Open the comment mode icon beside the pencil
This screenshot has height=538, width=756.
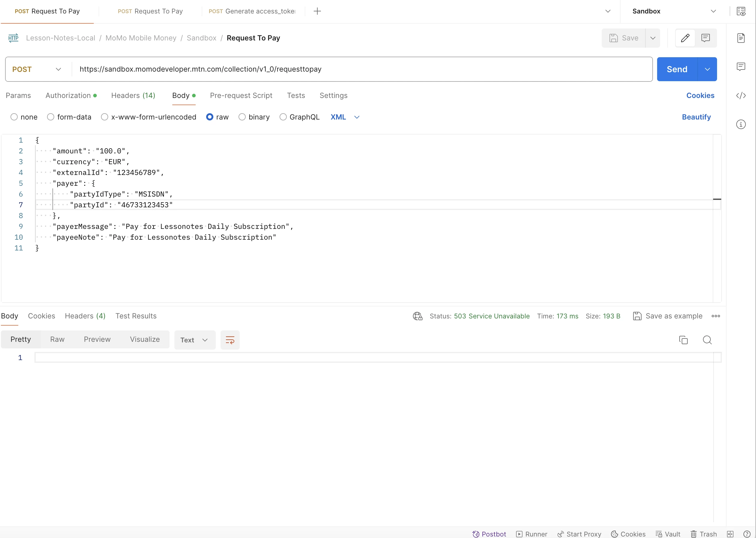point(705,38)
